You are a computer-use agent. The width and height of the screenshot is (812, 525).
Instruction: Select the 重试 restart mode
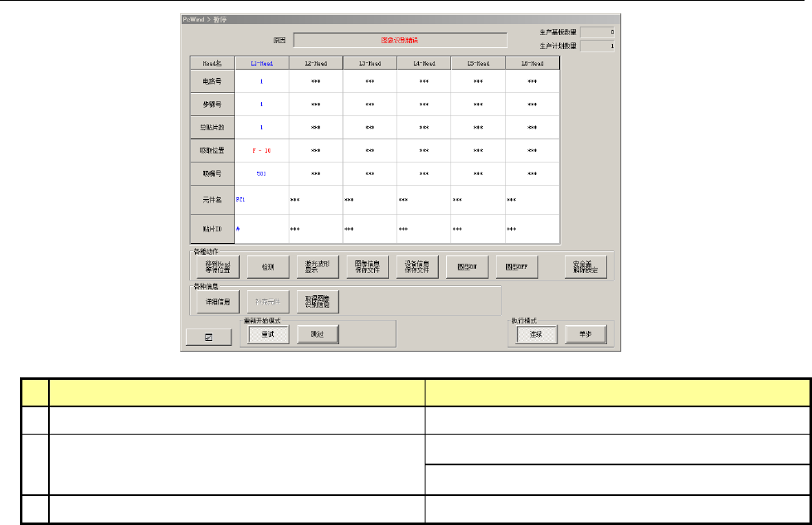pos(268,334)
